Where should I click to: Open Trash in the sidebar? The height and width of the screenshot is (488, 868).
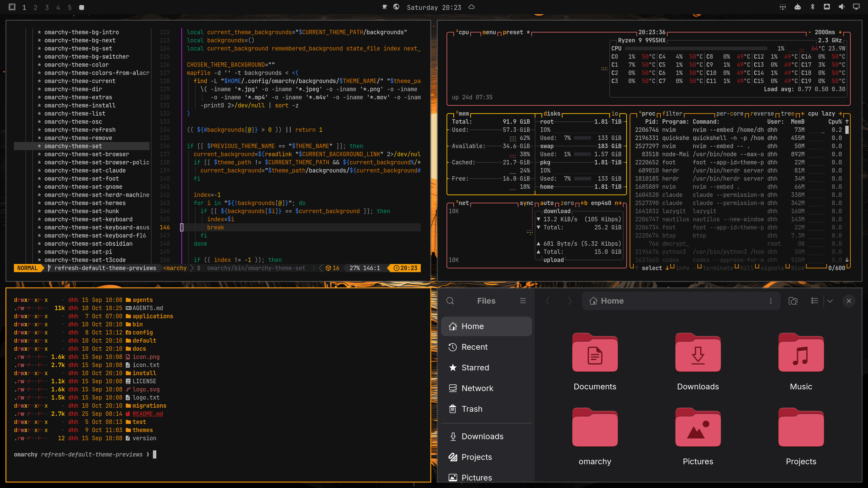[x=486, y=409]
